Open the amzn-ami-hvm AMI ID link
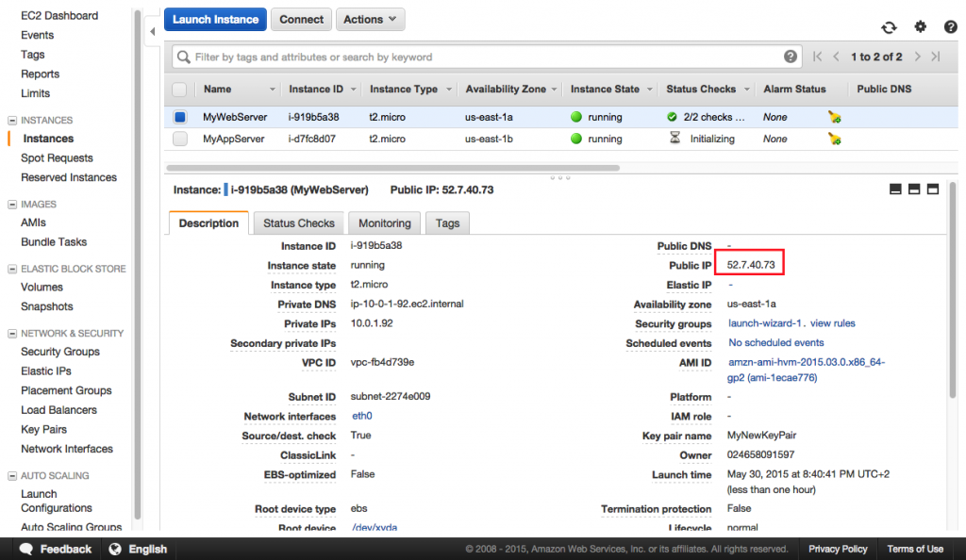The height and width of the screenshot is (560, 966). [806, 370]
